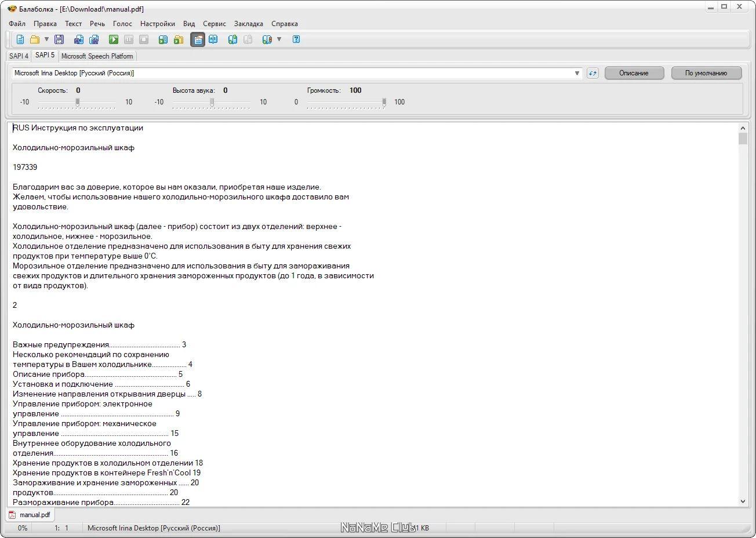Image resolution: width=756 pixels, height=538 pixels.
Task: Click the number 197339 in text
Action: [25, 168]
